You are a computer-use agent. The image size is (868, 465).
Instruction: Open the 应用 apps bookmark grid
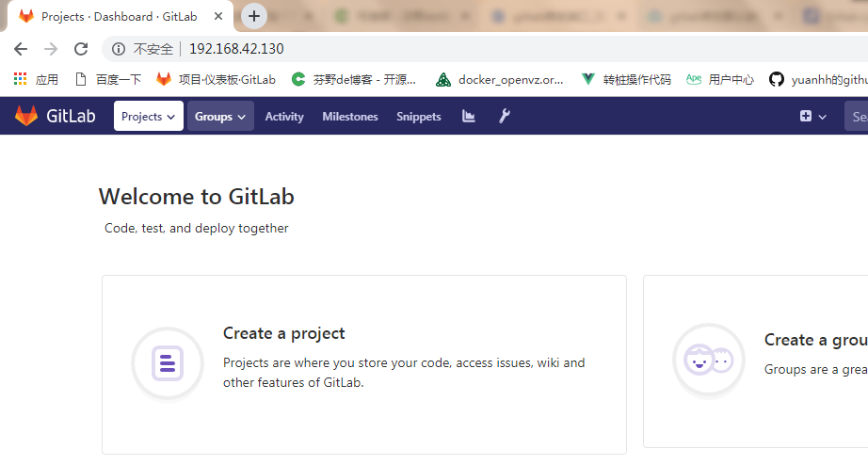click(x=36, y=80)
